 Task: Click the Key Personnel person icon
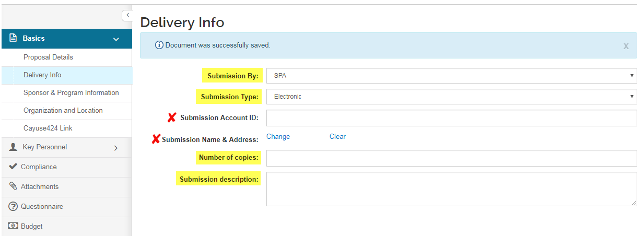(14, 147)
